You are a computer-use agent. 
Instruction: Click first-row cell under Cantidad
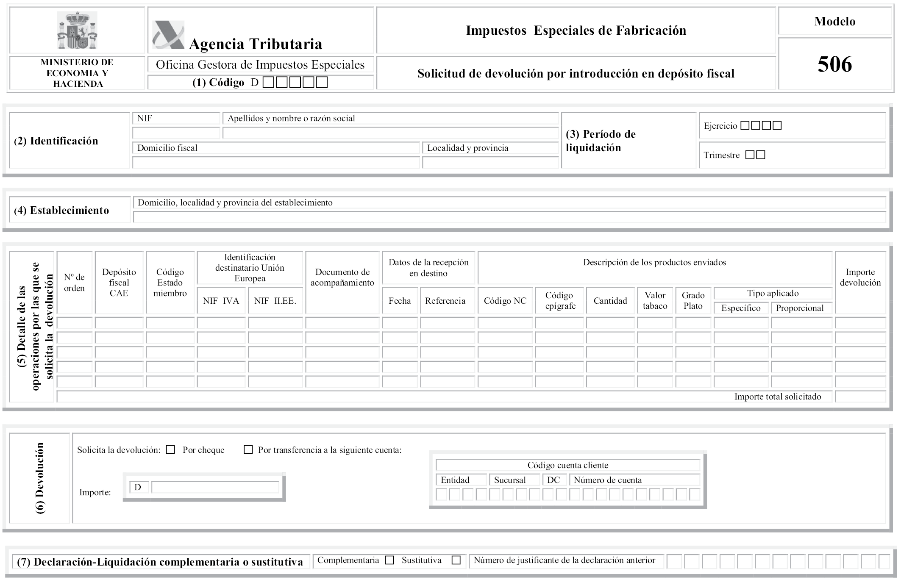click(610, 323)
